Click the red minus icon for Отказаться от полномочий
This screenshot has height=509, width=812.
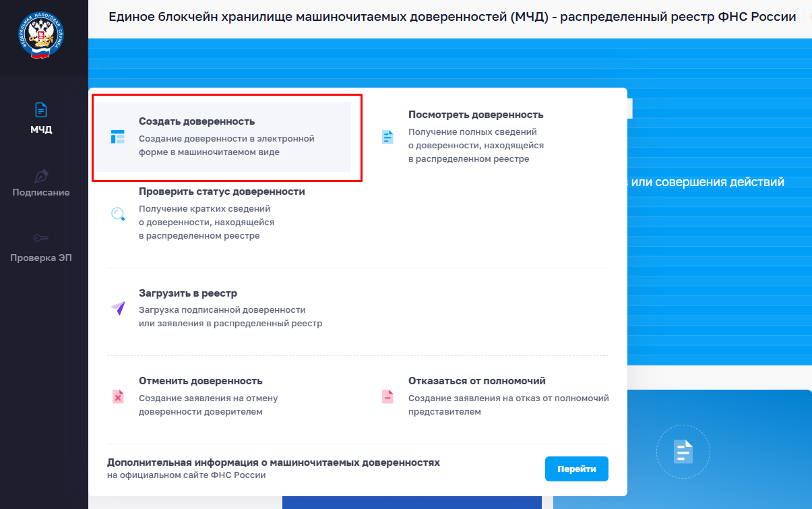click(387, 396)
